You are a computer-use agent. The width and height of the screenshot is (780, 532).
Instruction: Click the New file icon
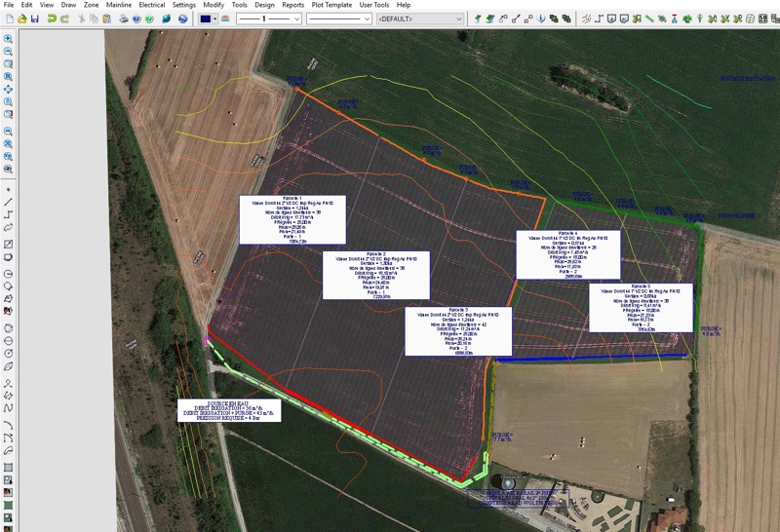click(8, 19)
